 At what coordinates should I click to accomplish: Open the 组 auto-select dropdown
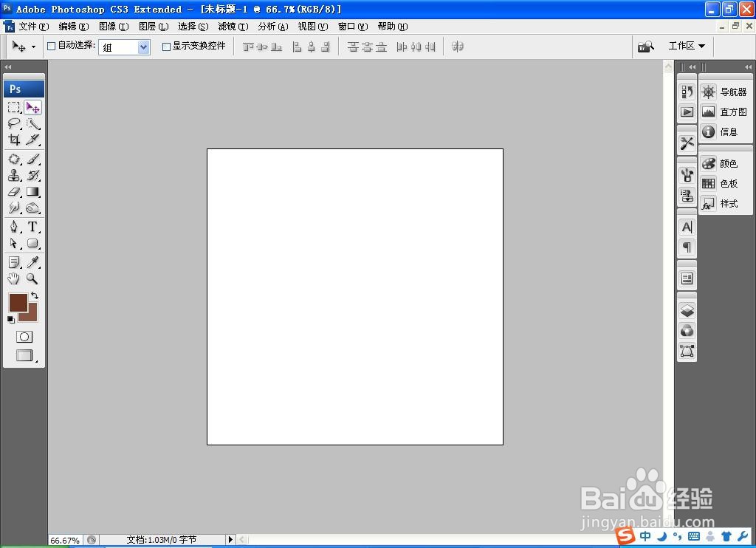coord(124,47)
